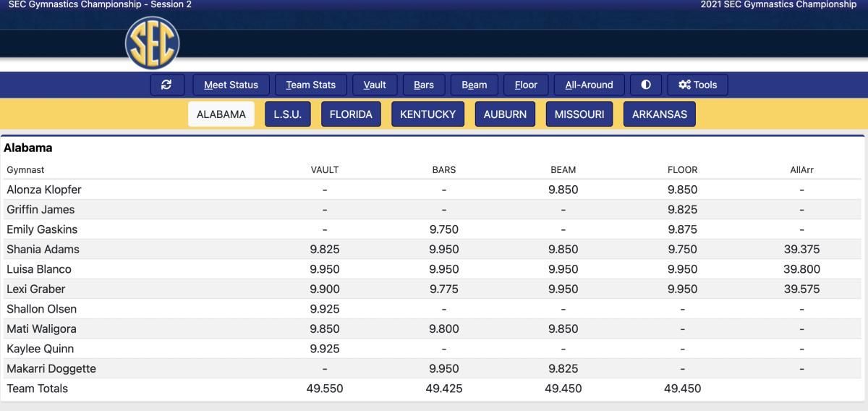Click team vault total 49.550
Screen dimensions: 868x411
pyautogui.click(x=325, y=389)
